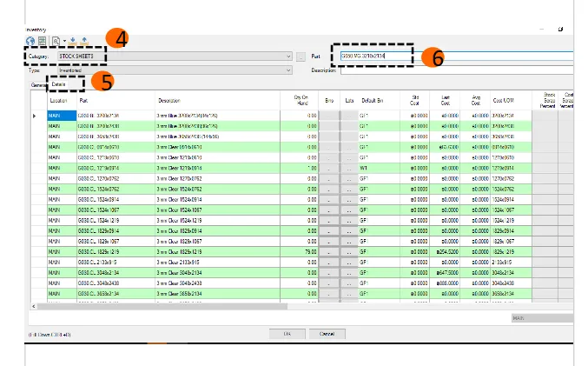
Task: Click the horizontal scrollbar left arrow
Action: 34,306
